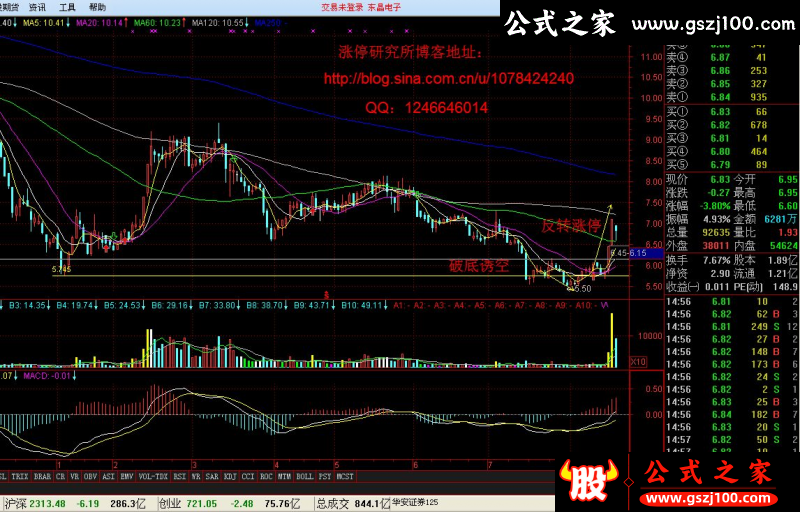Switch to the BRAR indicator tab
The image size is (800, 512).
point(42,476)
